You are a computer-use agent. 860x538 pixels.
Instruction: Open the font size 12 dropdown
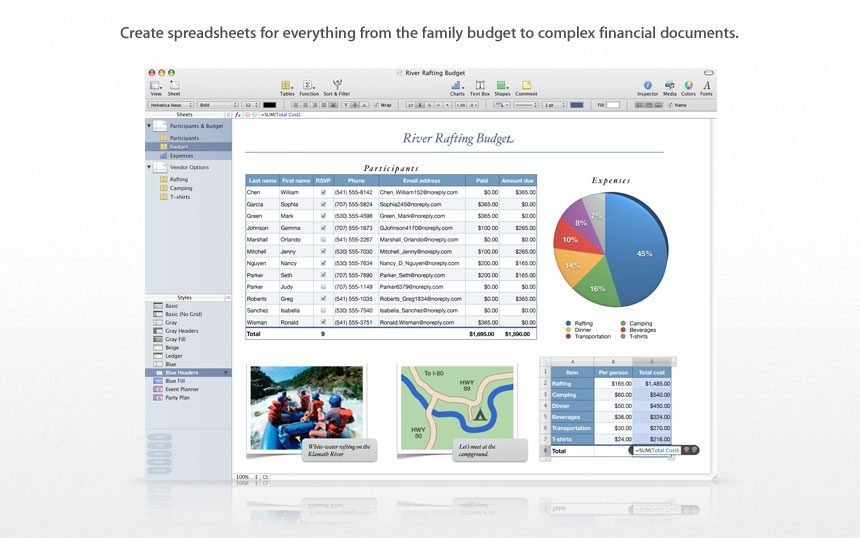click(251, 105)
